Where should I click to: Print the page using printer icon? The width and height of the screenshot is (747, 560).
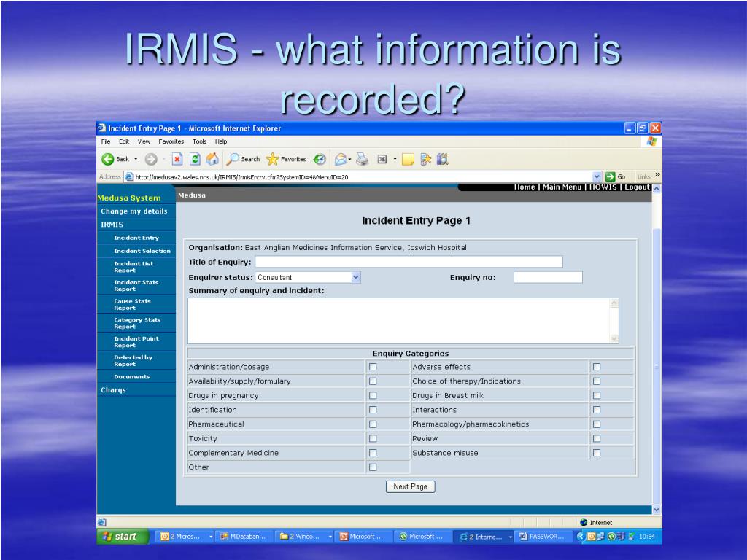tap(363, 159)
